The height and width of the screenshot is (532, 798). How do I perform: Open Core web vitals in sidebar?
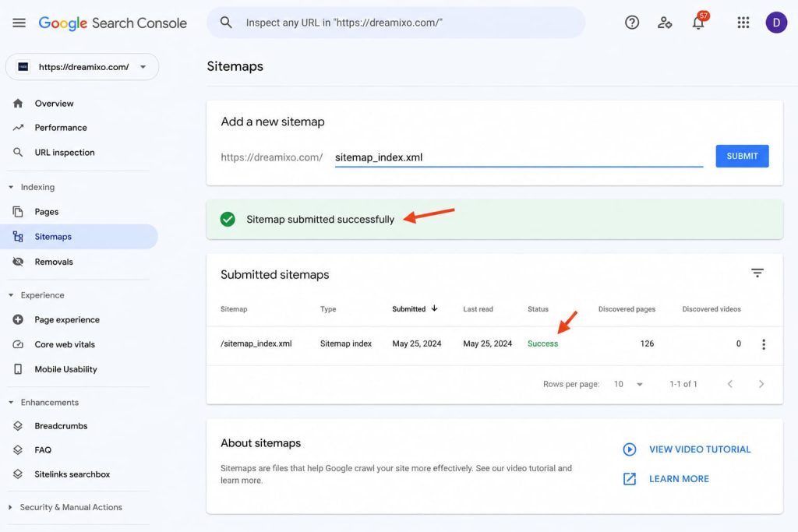pyautogui.click(x=65, y=344)
